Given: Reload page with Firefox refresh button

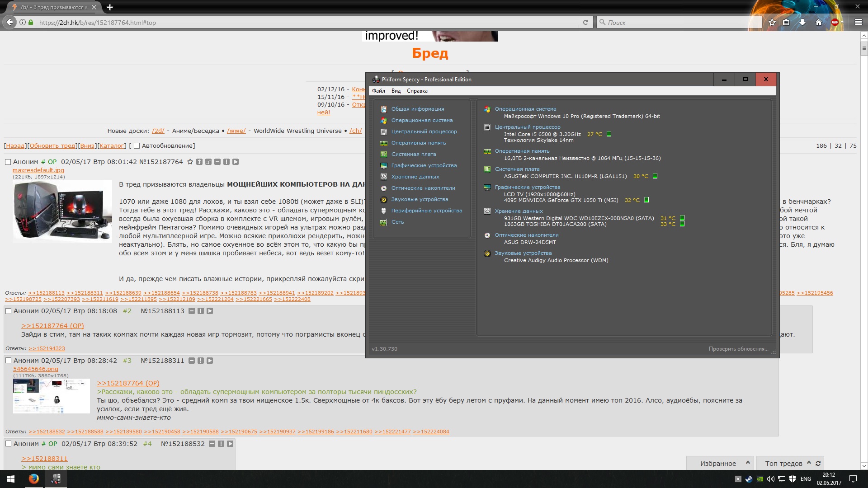Looking at the screenshot, I should tap(585, 22).
